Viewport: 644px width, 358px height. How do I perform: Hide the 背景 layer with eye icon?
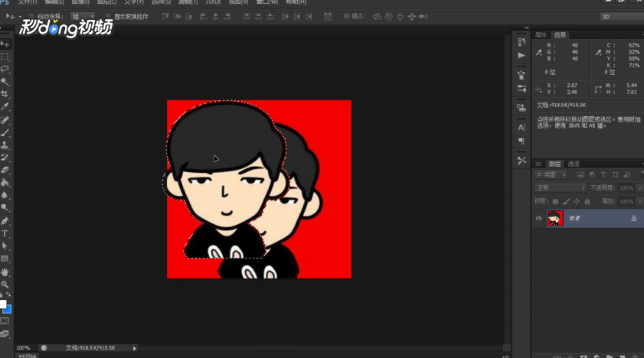(539, 218)
